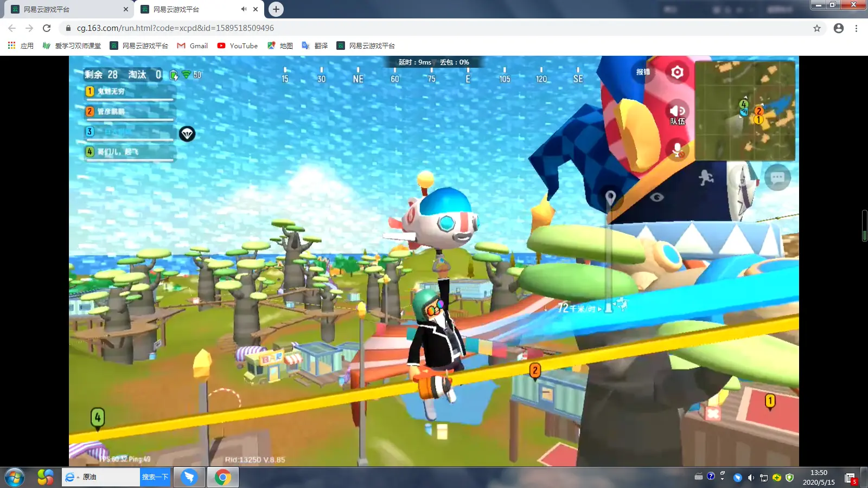
Task: Toggle the eye free-look icon
Action: (656, 197)
